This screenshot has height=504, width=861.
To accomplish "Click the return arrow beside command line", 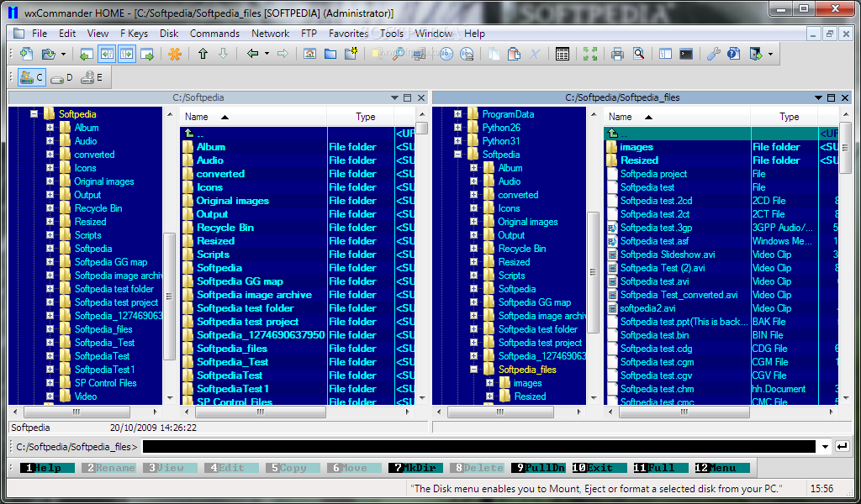I will coord(841,447).
